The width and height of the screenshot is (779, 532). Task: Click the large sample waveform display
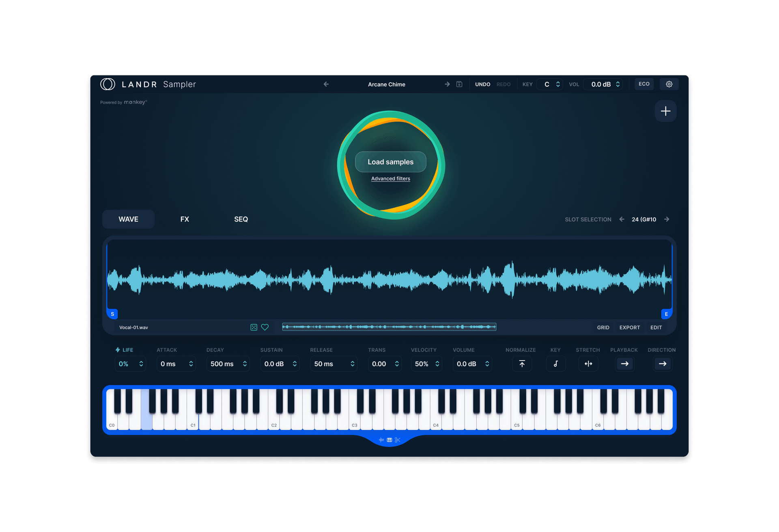point(389,279)
